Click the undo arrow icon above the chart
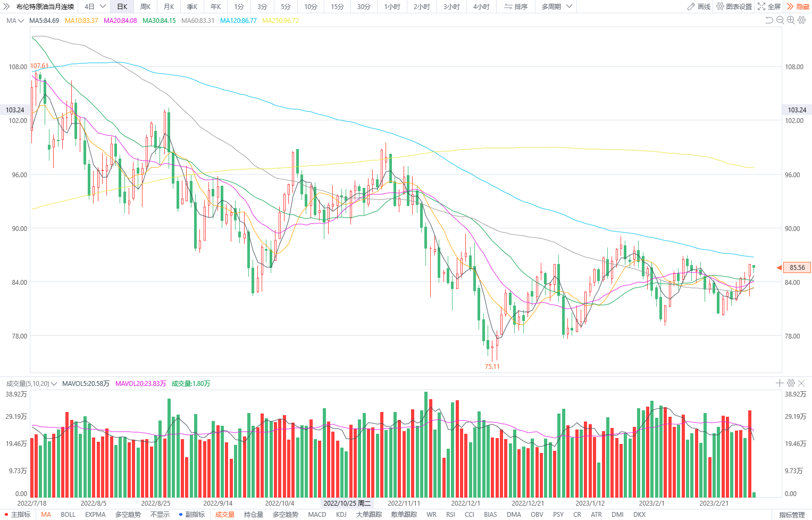 coord(769,20)
